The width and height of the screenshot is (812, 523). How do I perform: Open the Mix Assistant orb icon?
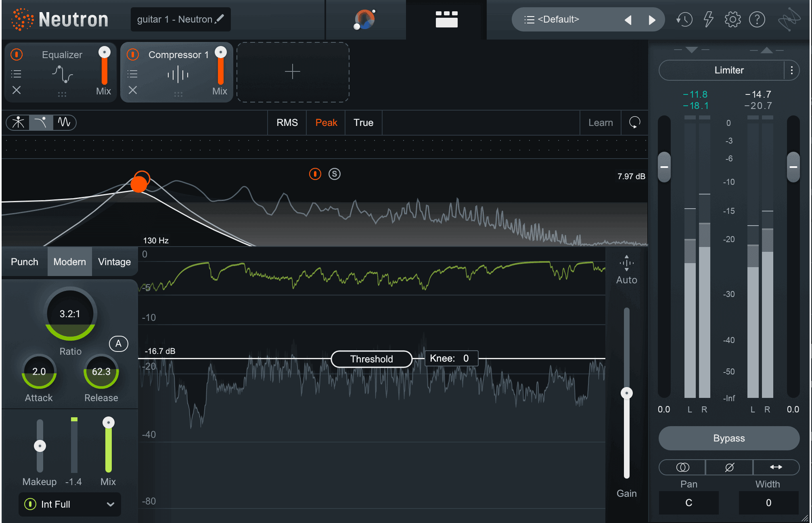click(365, 19)
